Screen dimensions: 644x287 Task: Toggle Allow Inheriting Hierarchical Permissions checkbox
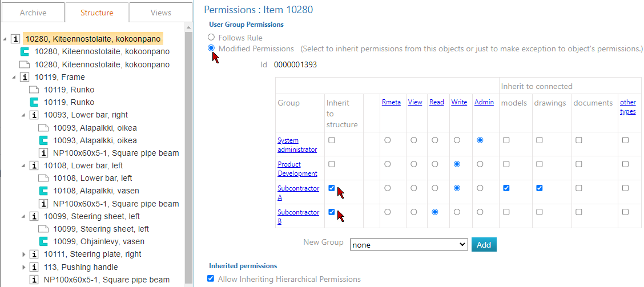coord(211,279)
